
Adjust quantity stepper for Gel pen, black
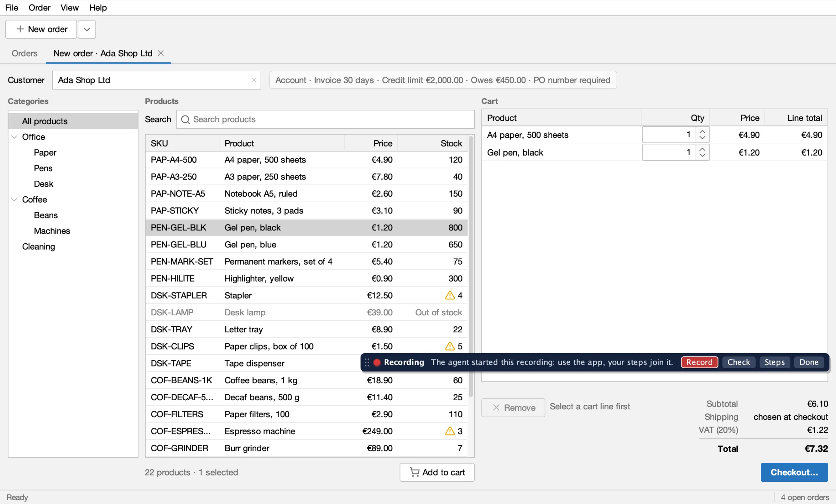(x=702, y=152)
